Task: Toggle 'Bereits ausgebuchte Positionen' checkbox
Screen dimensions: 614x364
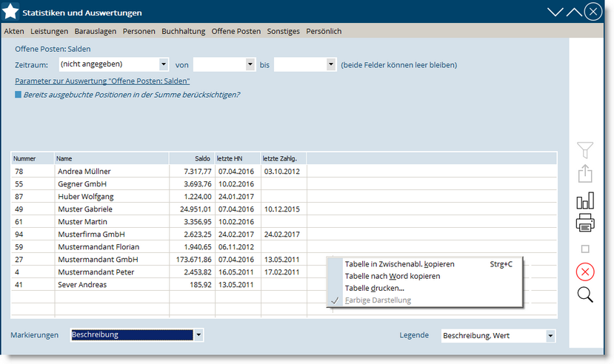Action: tap(18, 95)
